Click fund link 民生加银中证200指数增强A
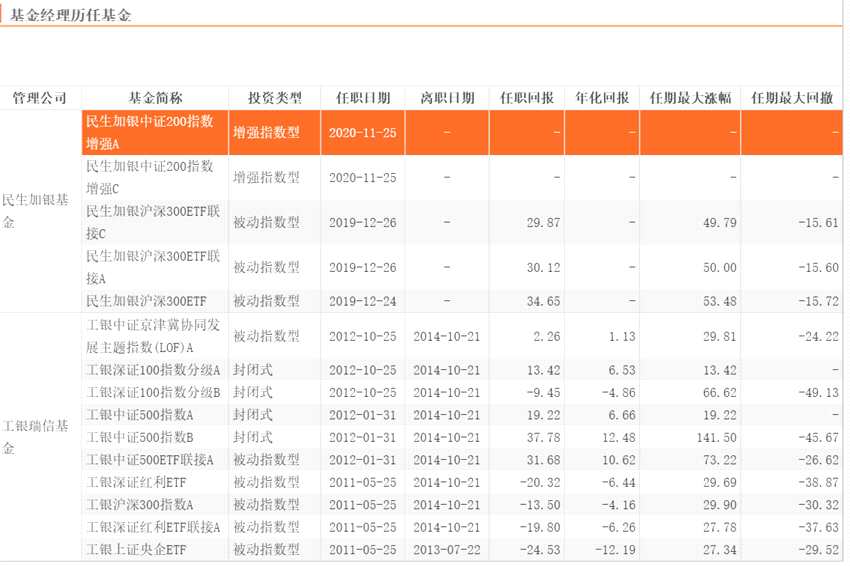 pyautogui.click(x=150, y=132)
